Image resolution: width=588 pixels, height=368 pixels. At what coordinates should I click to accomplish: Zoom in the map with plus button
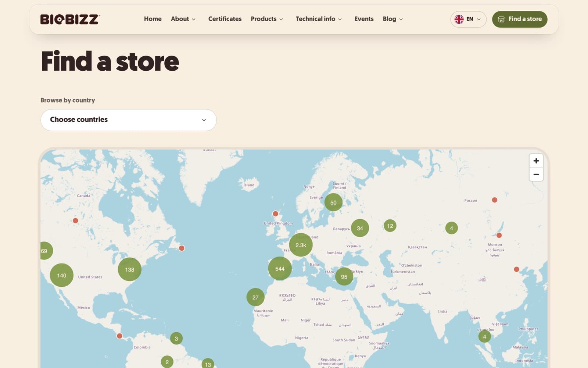tap(536, 161)
